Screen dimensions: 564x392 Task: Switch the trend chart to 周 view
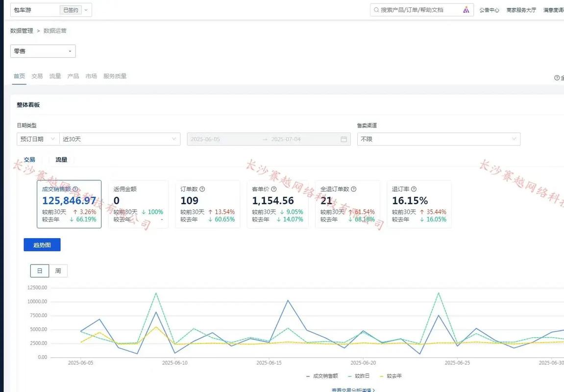pyautogui.click(x=58, y=271)
